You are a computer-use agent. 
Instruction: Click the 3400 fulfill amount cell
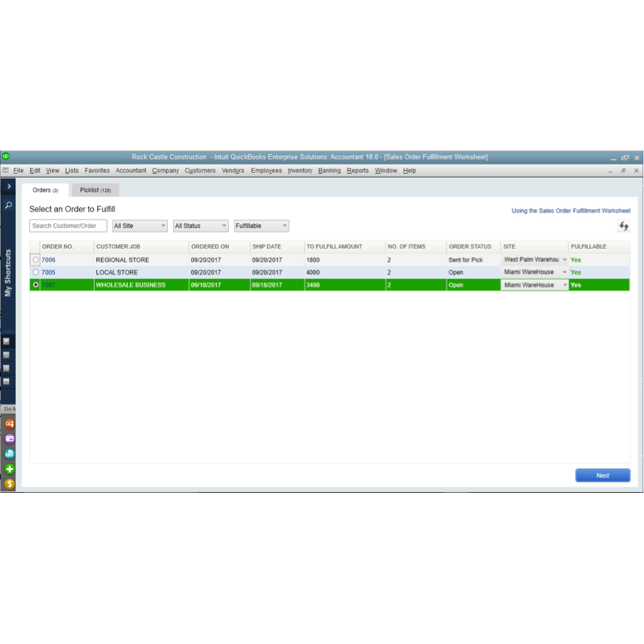tap(345, 284)
